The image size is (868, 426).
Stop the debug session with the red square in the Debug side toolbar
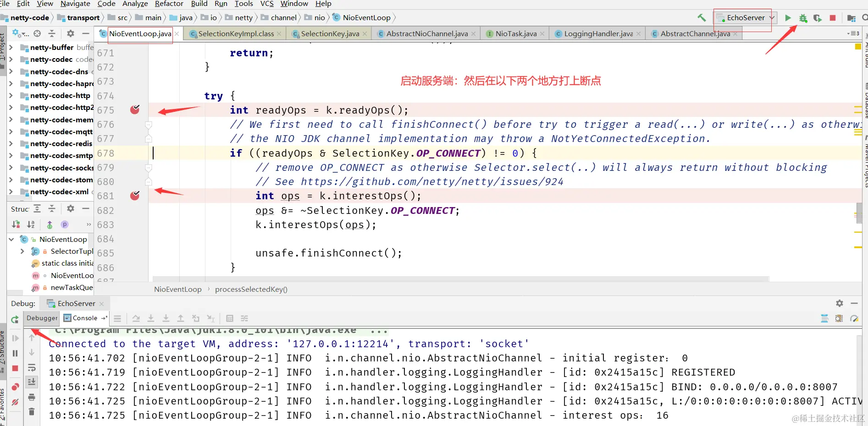click(x=15, y=368)
